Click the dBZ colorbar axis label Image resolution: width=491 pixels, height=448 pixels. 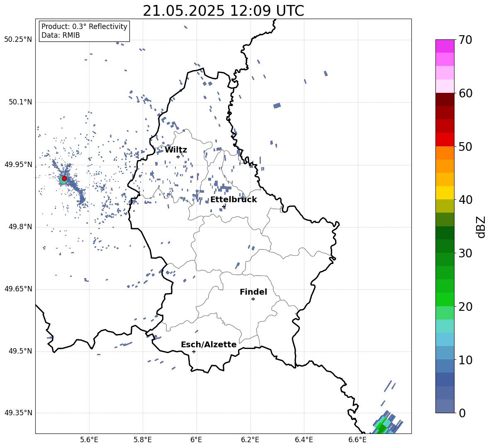pyautogui.click(x=481, y=227)
